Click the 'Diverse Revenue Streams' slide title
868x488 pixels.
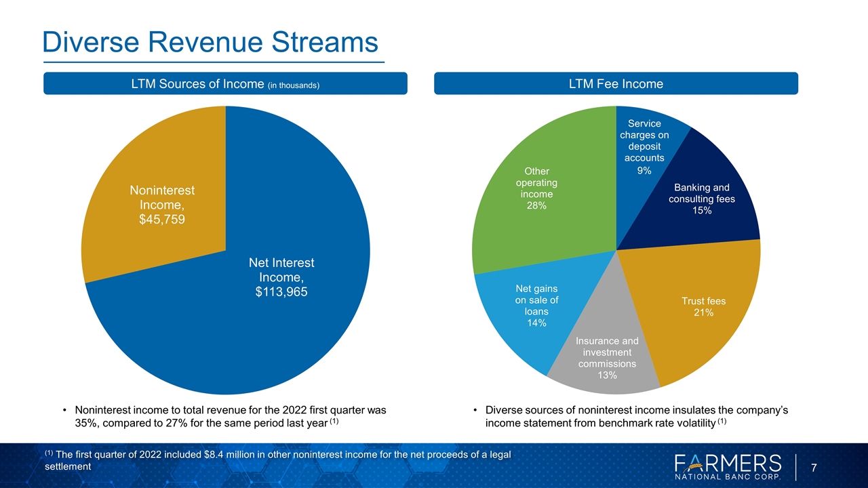(210, 43)
